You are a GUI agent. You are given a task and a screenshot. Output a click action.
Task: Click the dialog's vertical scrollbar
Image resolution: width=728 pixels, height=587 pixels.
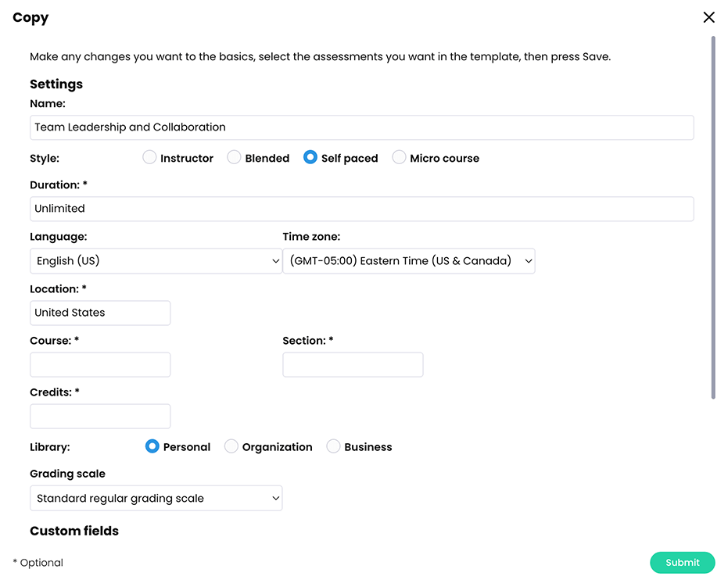[x=713, y=217]
